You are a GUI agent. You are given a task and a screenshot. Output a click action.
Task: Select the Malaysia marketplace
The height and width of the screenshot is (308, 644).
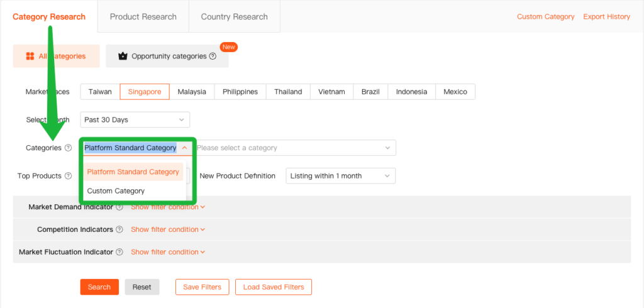click(x=192, y=92)
